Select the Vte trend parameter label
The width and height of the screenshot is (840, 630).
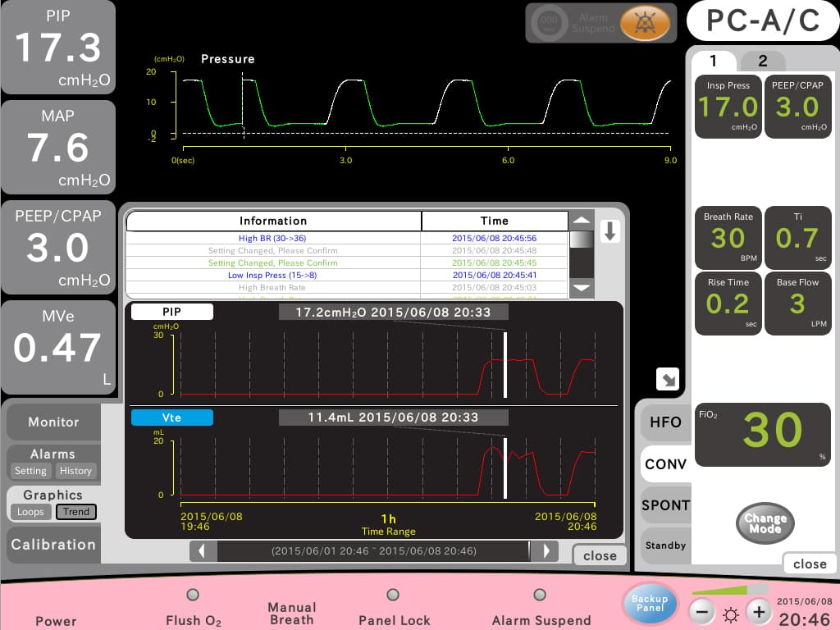click(172, 418)
